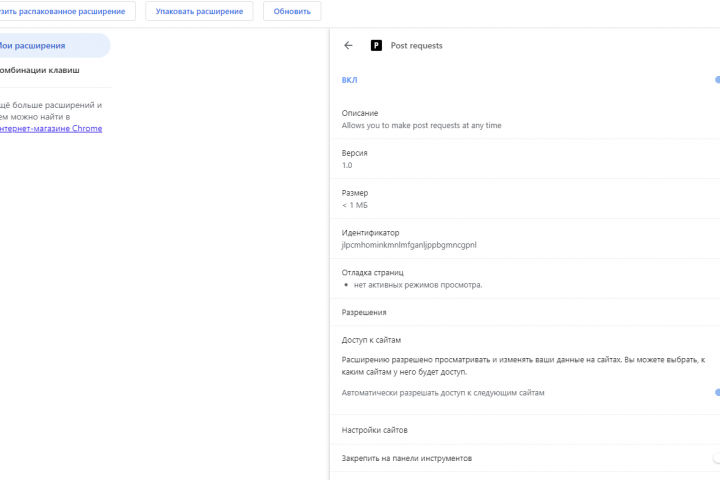This screenshot has height=480, width=720.
Task: Click the size value '< 1 МБ'
Action: click(x=355, y=204)
